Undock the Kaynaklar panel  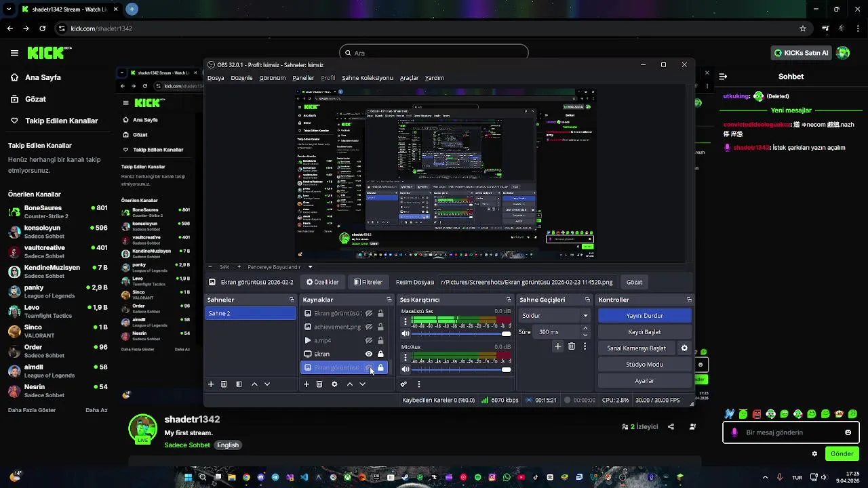pos(389,300)
